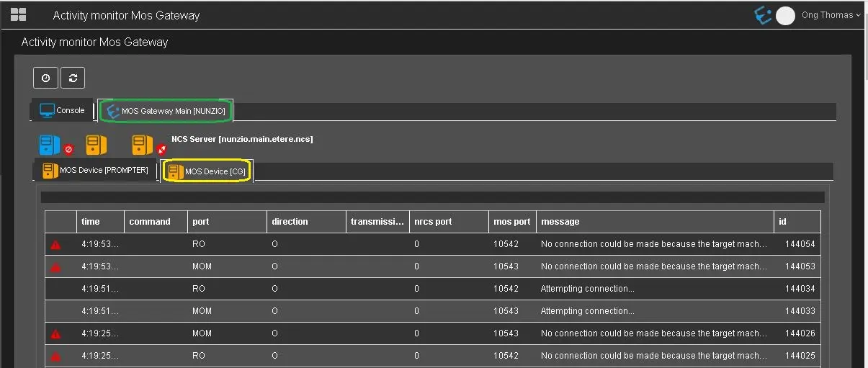This screenshot has width=868, height=368.
Task: Click the warning triangle in row 144054
Action: (55, 245)
